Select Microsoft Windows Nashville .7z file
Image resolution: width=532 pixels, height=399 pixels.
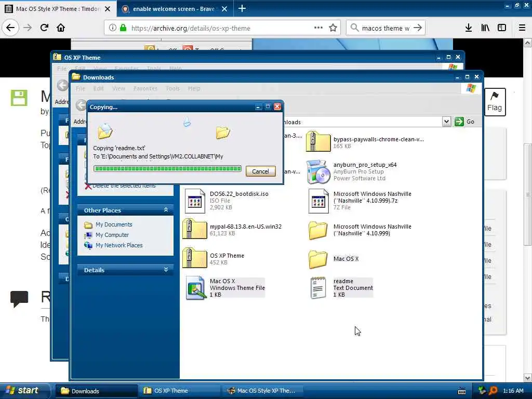coord(360,201)
